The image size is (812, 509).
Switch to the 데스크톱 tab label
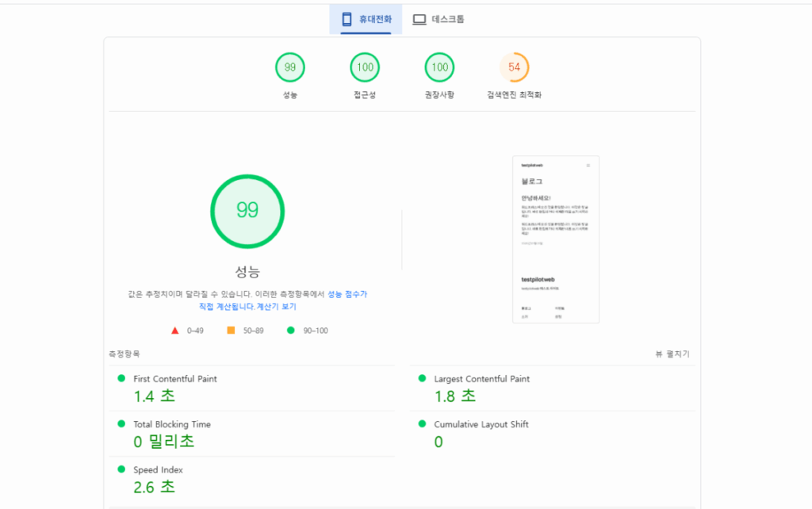(x=448, y=19)
